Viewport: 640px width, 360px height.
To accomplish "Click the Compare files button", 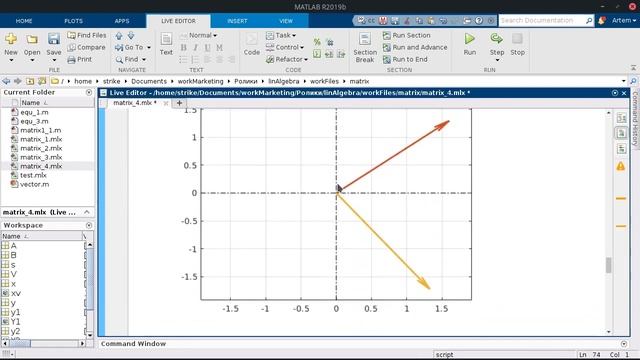I will tap(86, 47).
